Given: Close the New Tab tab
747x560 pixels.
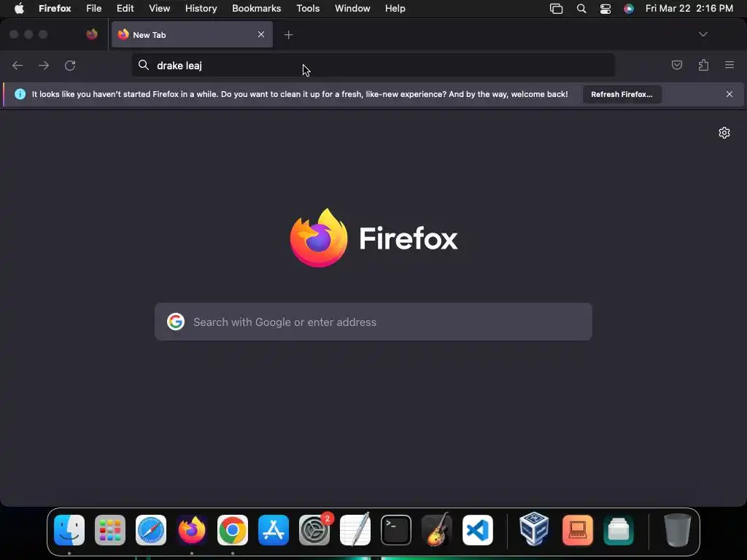Looking at the screenshot, I should (261, 34).
